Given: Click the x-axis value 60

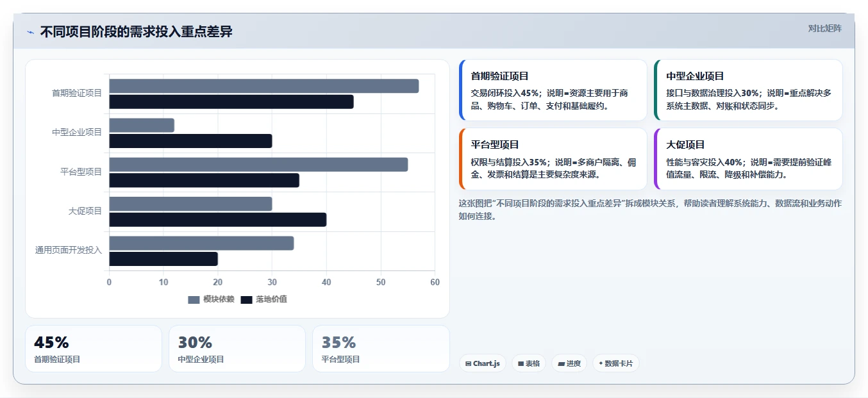Looking at the screenshot, I should (x=435, y=282).
